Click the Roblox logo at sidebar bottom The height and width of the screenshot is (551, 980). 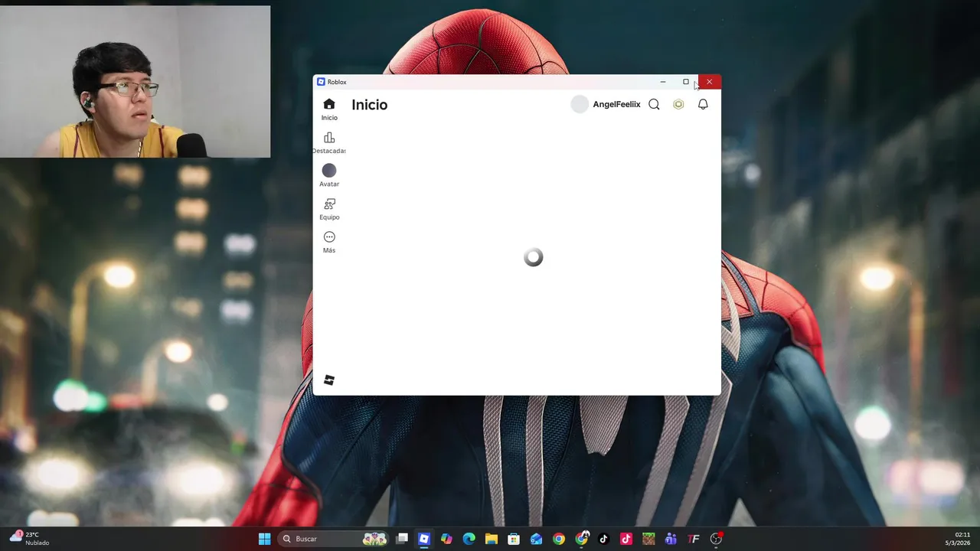coord(329,380)
